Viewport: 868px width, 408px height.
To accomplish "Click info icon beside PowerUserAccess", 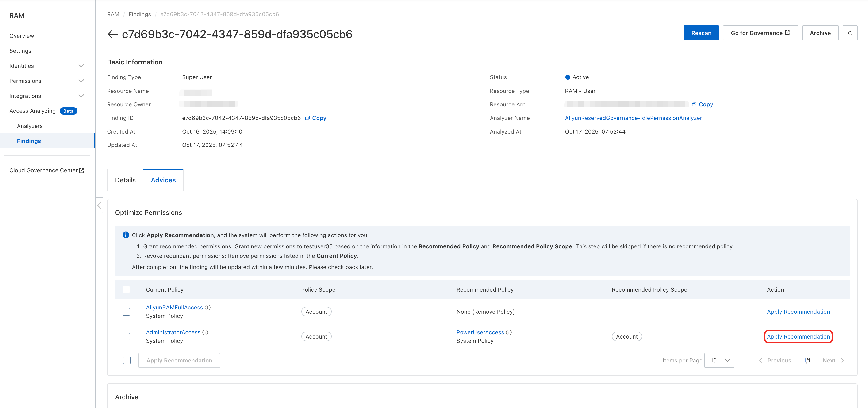I will click(509, 332).
